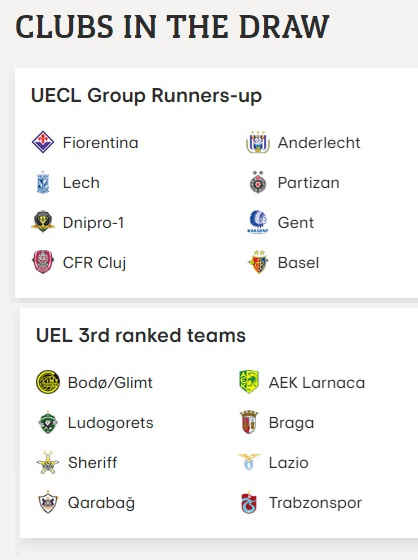Click the Lech Poznań crest icon
This screenshot has height=560, width=418.
tap(43, 182)
